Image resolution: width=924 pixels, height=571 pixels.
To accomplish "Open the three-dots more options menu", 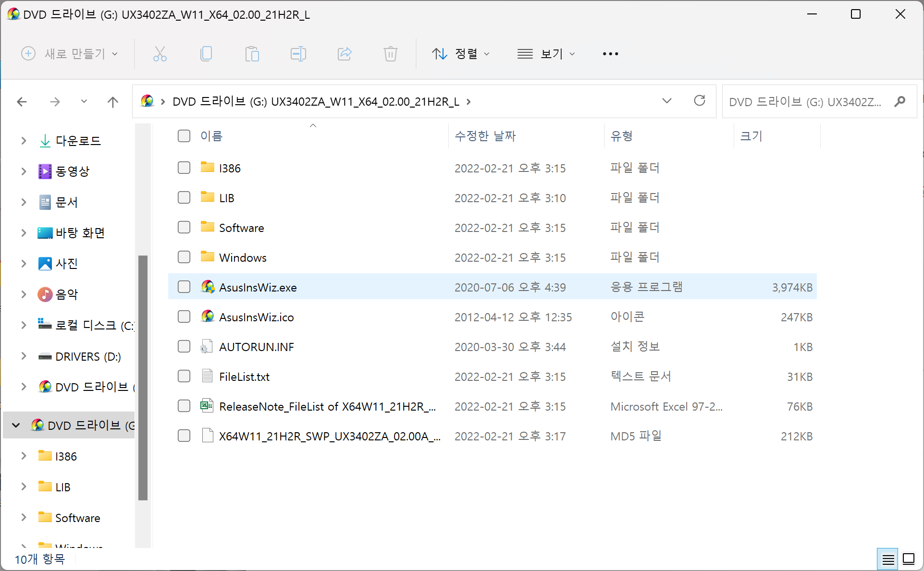I will pos(610,54).
